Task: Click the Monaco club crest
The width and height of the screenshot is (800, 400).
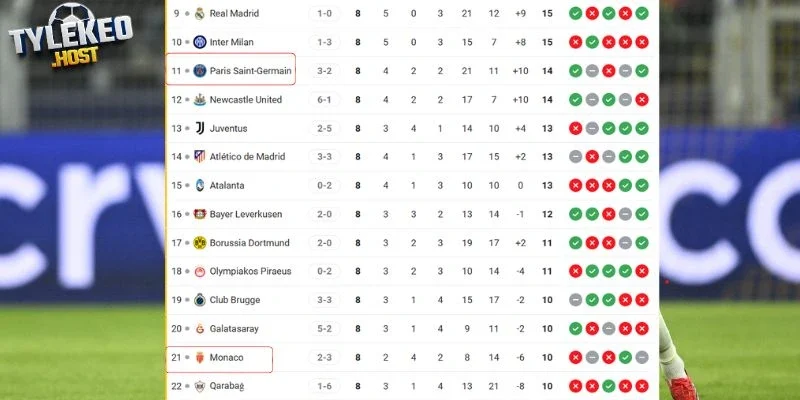Action: [200, 357]
